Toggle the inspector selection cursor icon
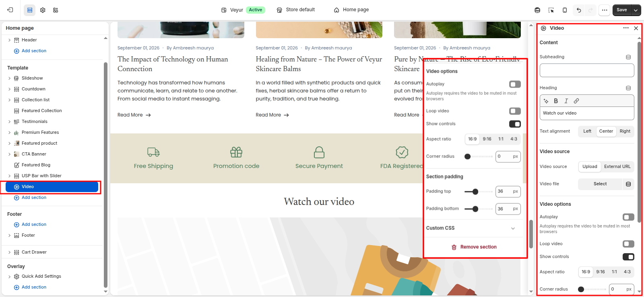The height and width of the screenshot is (297, 644). (551, 10)
